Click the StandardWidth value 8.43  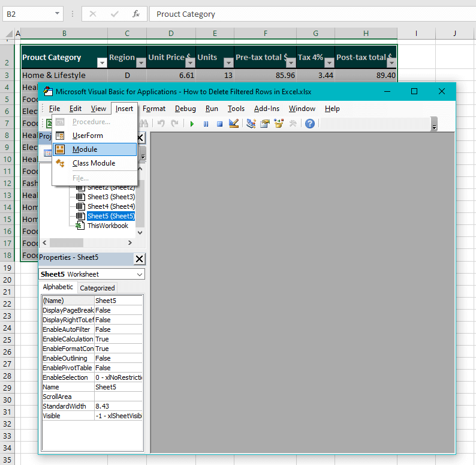click(118, 406)
